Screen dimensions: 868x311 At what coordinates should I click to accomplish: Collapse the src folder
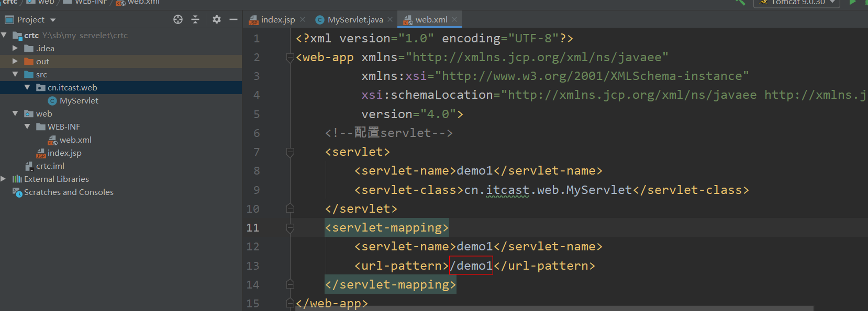[15, 74]
